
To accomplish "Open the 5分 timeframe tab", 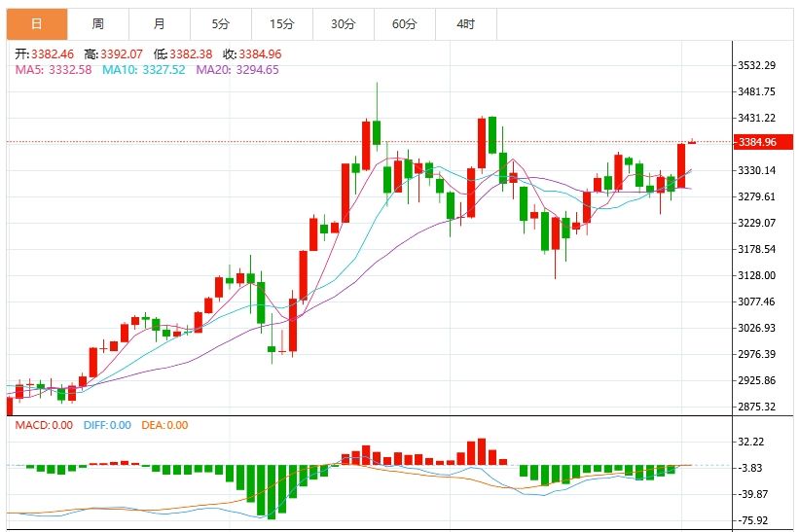I will click(x=221, y=24).
